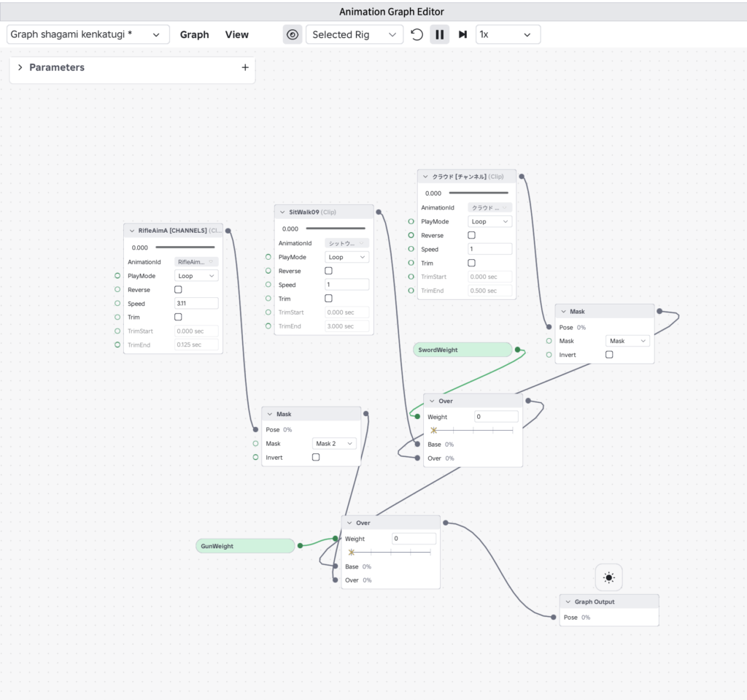Expand the Parameters panel

[x=20, y=67]
